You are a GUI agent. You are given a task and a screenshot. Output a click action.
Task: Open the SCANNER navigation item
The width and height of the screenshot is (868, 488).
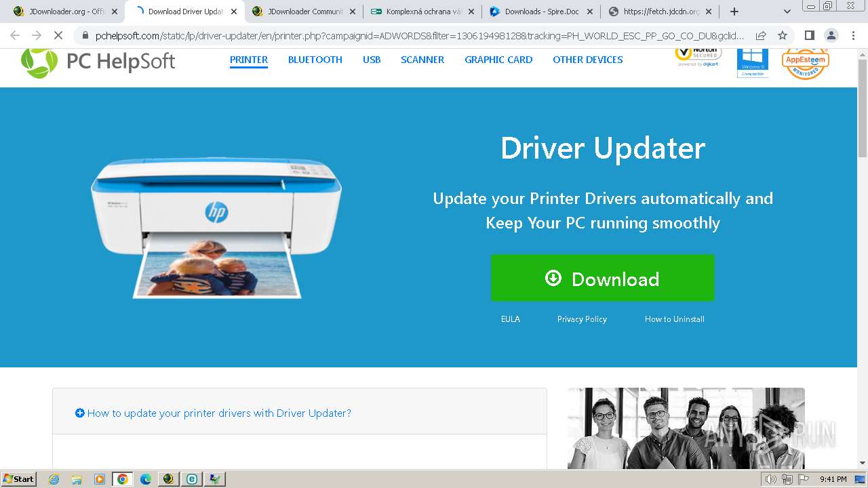(x=422, y=60)
